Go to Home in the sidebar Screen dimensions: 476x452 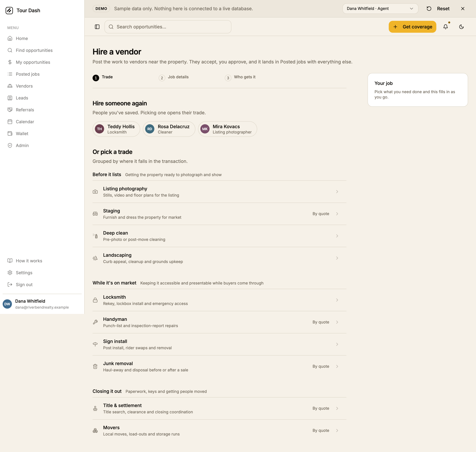pos(42,38)
